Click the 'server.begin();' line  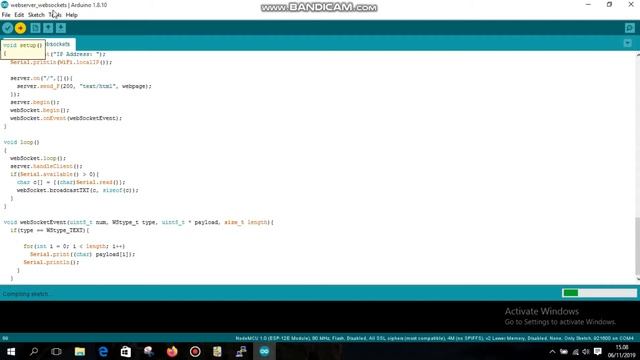point(35,102)
